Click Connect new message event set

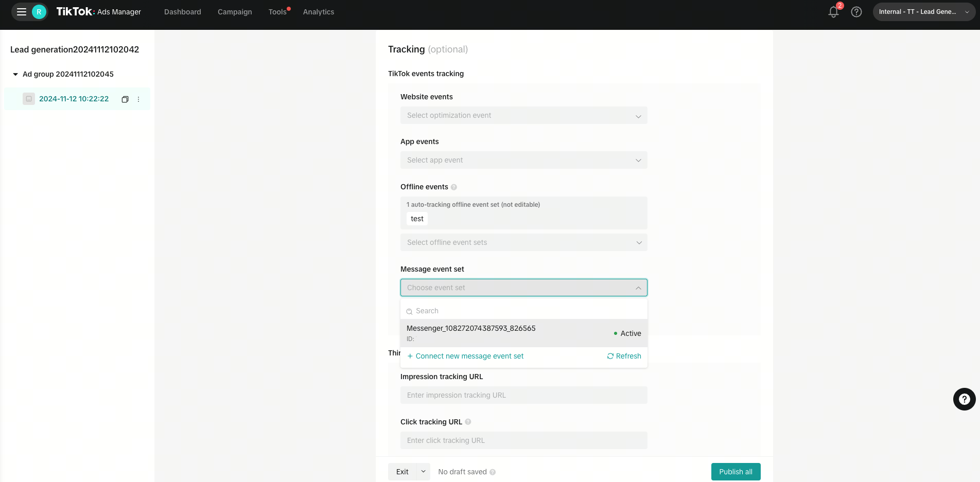pos(465,356)
